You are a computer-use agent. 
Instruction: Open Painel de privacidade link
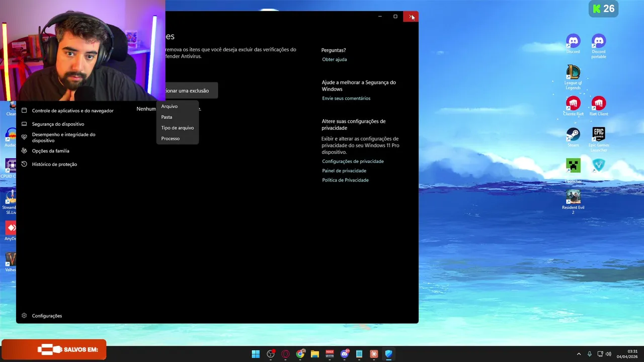[344, 170]
